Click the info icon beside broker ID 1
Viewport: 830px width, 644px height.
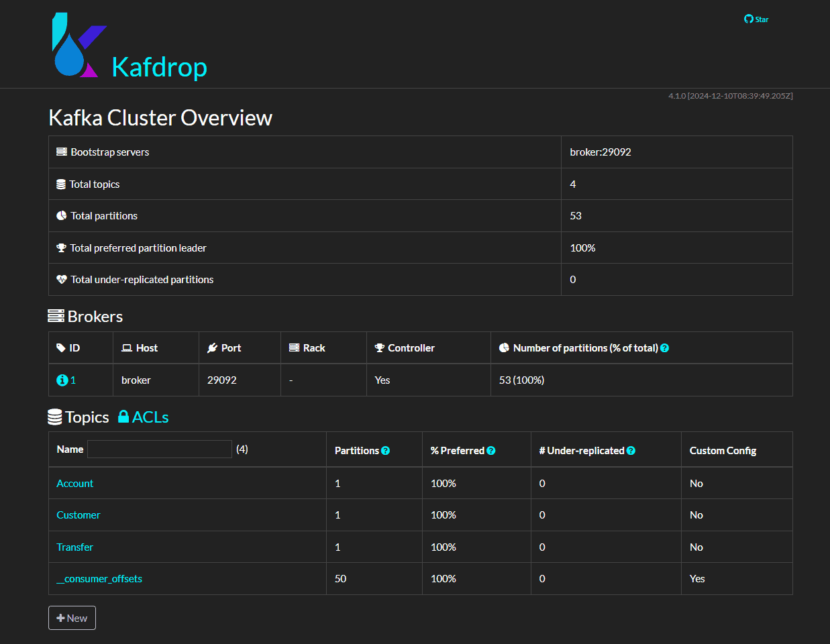(x=62, y=380)
